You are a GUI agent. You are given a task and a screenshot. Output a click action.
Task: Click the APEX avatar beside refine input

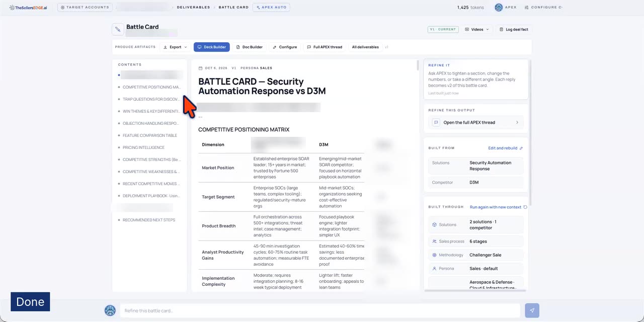(x=110, y=310)
